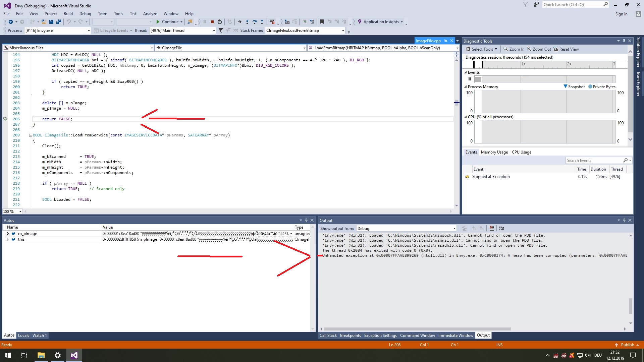Open the Debug menu
Screen dimensions: 644x362
click(85, 14)
